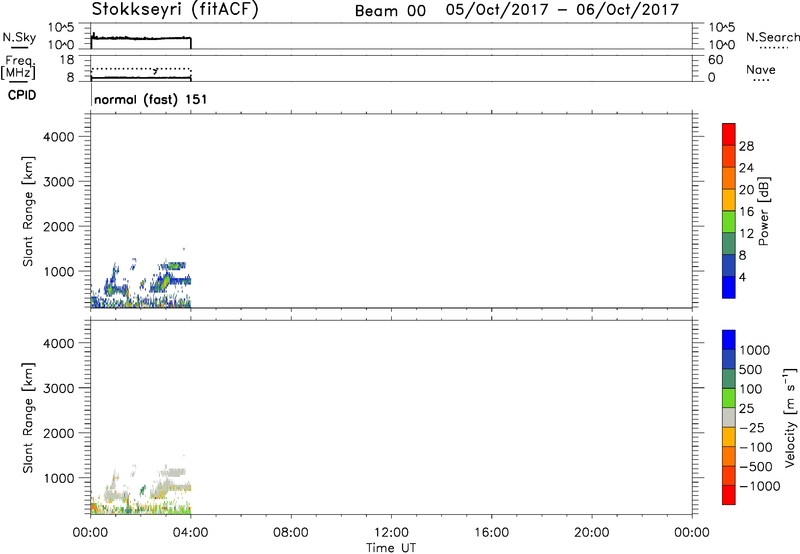Click the dotted Nave trace in frequency panel
The width and height of the screenshot is (800, 554).
click(140, 69)
